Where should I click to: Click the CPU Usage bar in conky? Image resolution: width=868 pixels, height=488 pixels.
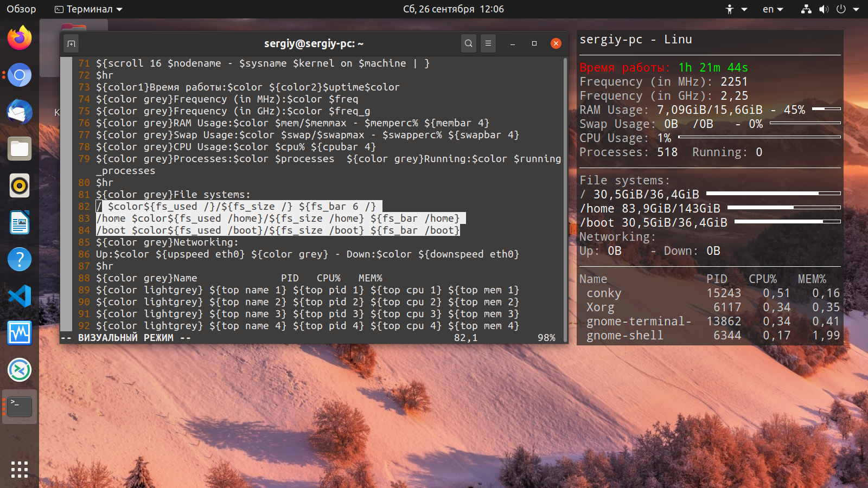tap(759, 137)
